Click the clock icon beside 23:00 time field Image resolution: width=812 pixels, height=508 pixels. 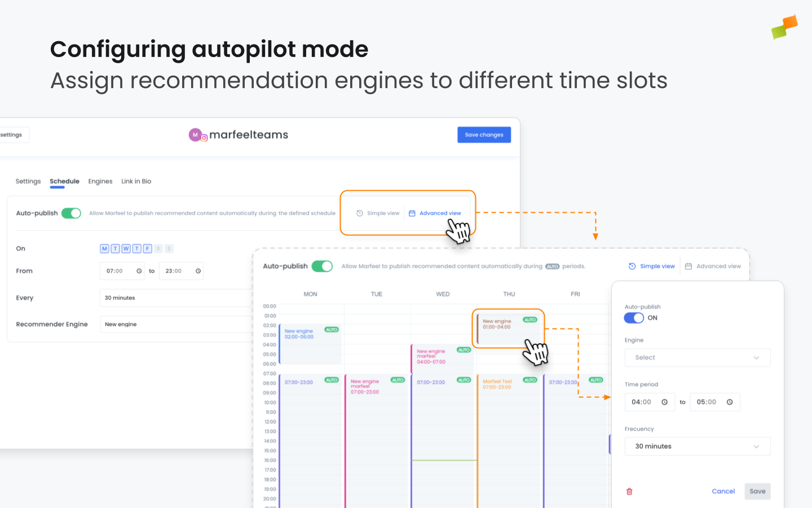(198, 271)
